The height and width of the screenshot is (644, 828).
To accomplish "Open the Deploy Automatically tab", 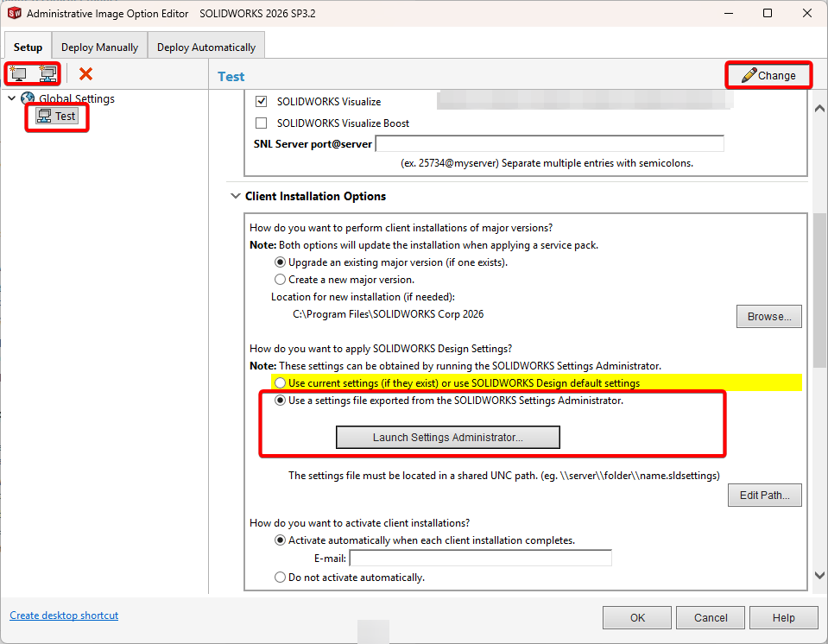I will point(206,47).
